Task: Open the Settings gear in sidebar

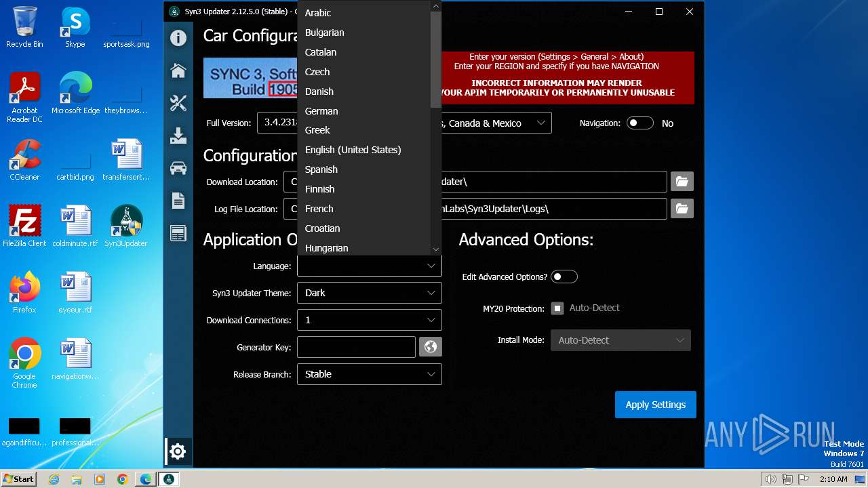Action: click(178, 451)
